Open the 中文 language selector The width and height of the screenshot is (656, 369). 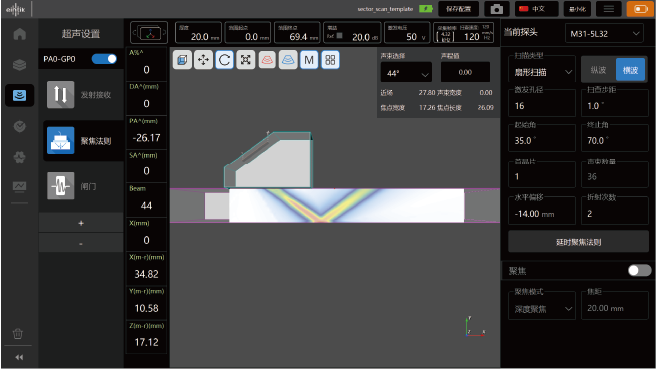click(536, 9)
